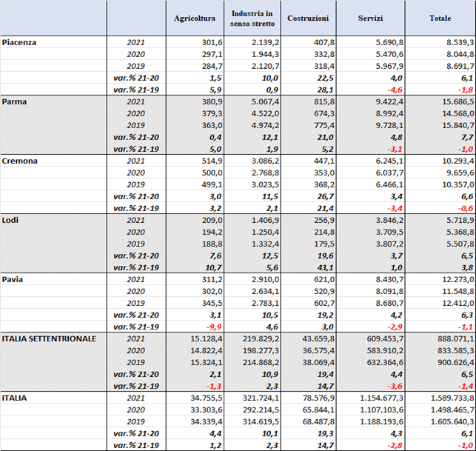Select Cremona 2021 Agricoltura value 514,9
The image size is (476, 451).
point(212,161)
